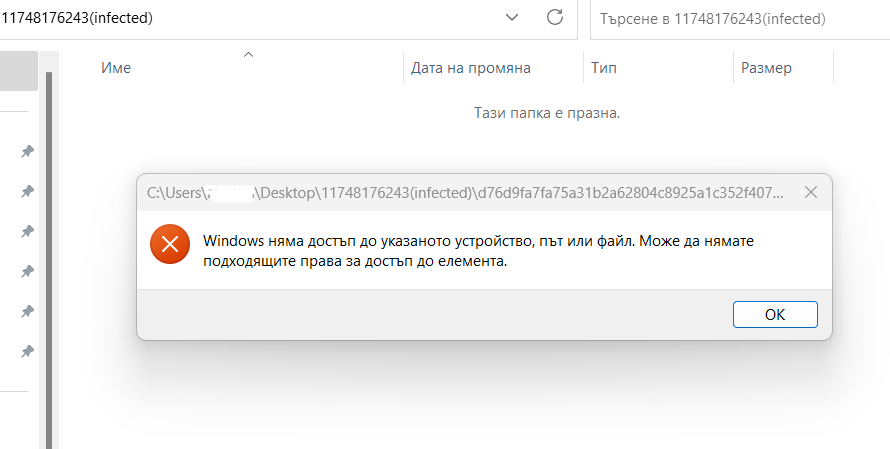The height and width of the screenshot is (449, 890).
Task: Expand the address bar history dropdown
Action: click(511, 18)
